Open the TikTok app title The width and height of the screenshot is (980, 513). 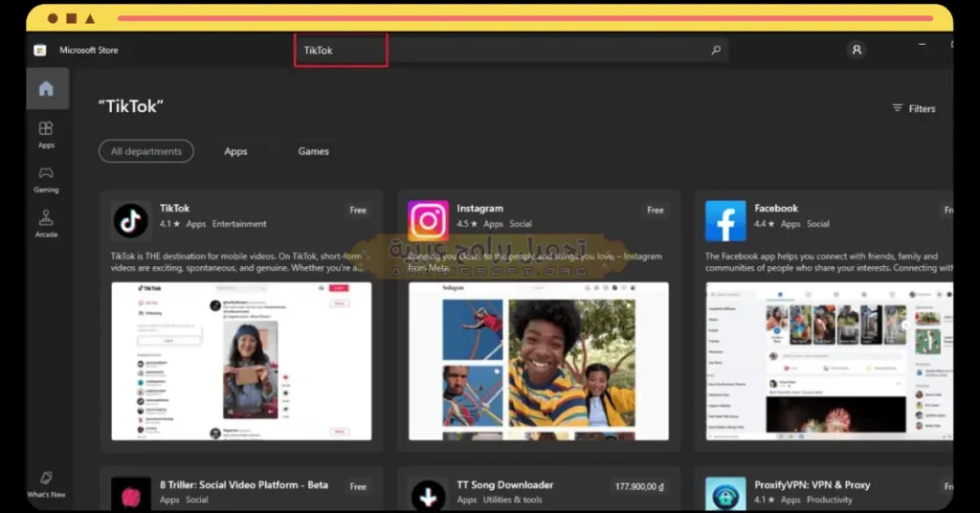click(174, 208)
